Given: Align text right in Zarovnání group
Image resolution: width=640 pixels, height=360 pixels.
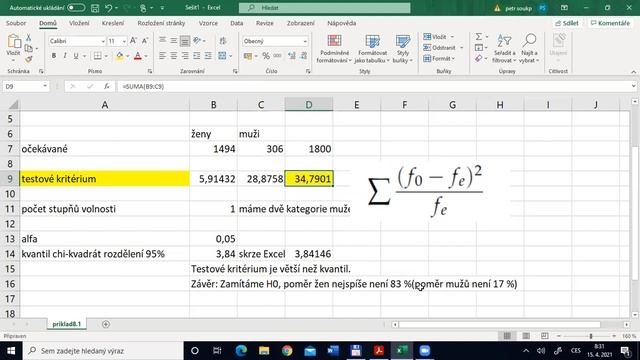Looking at the screenshot, I should [185, 56].
